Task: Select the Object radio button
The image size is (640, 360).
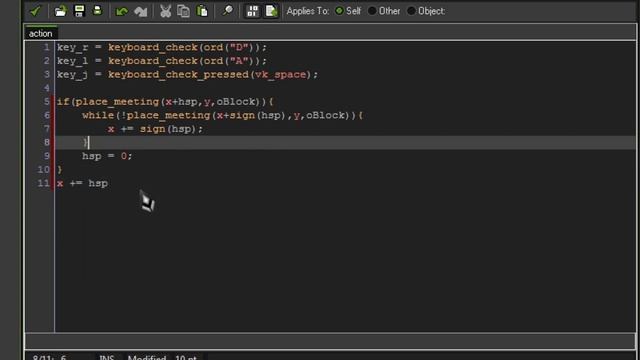Action: (x=411, y=11)
